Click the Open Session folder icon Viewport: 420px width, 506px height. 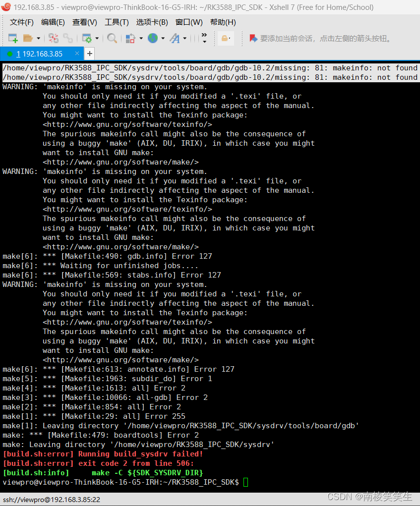28,38
